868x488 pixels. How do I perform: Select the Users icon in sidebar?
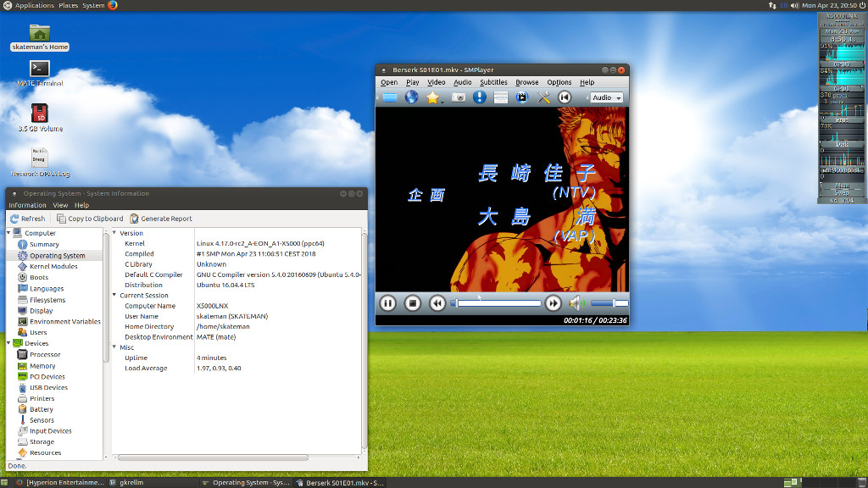click(x=23, y=332)
